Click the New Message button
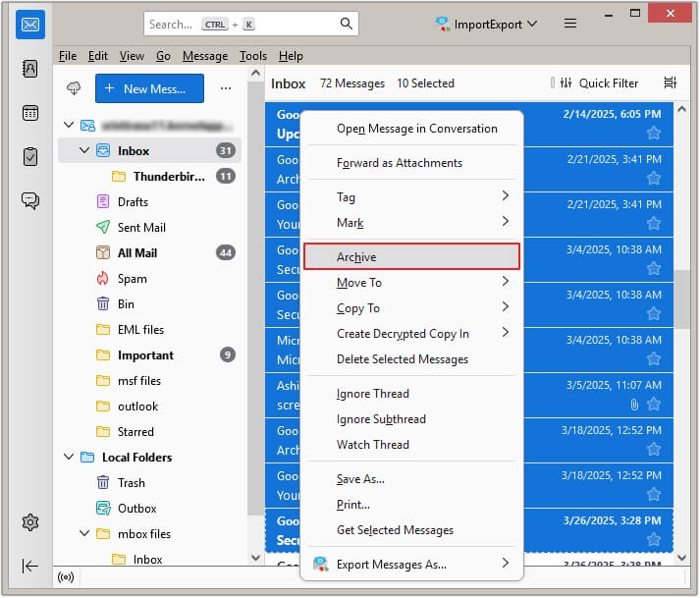This screenshot has width=700, height=598. click(x=149, y=88)
